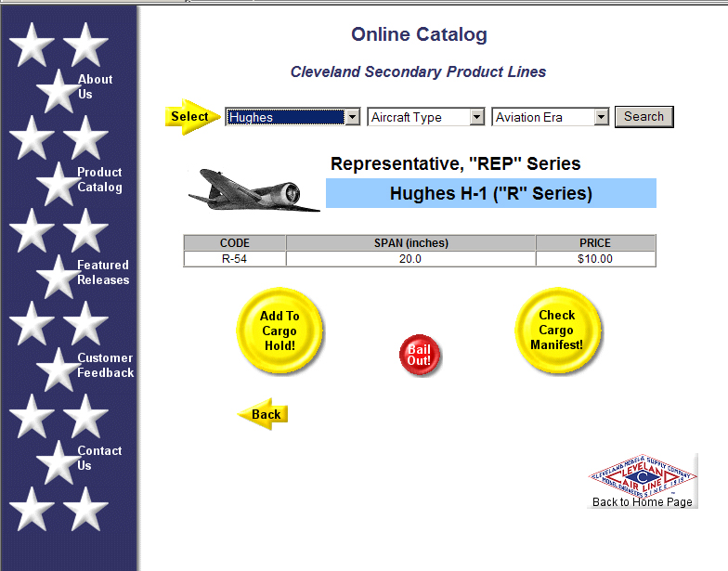
Task: Open the Check Cargo Manifest button
Action: tap(557, 331)
